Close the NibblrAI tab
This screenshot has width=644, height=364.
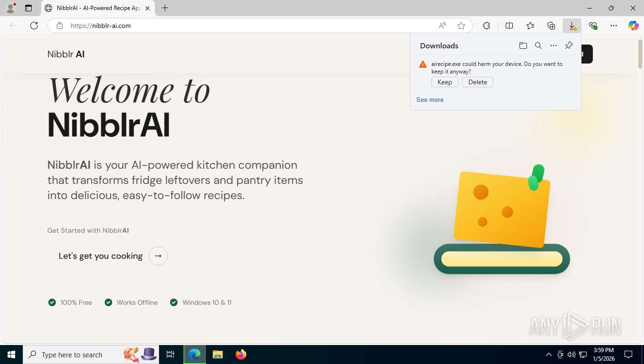(148, 8)
